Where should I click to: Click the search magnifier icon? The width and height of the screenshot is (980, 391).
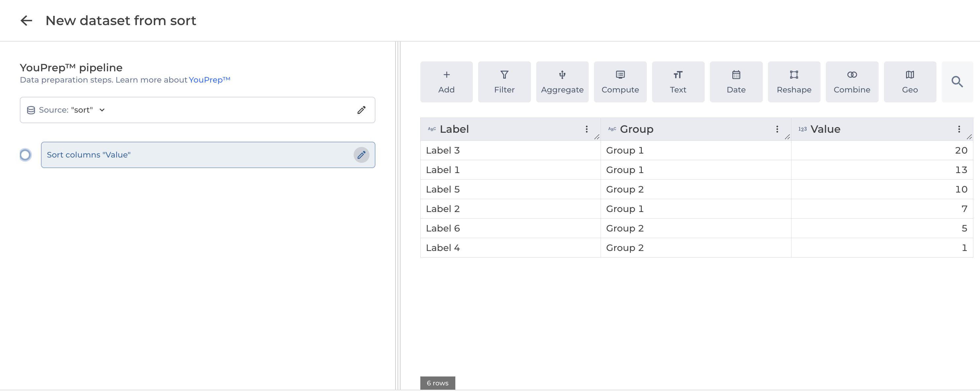pos(957,82)
